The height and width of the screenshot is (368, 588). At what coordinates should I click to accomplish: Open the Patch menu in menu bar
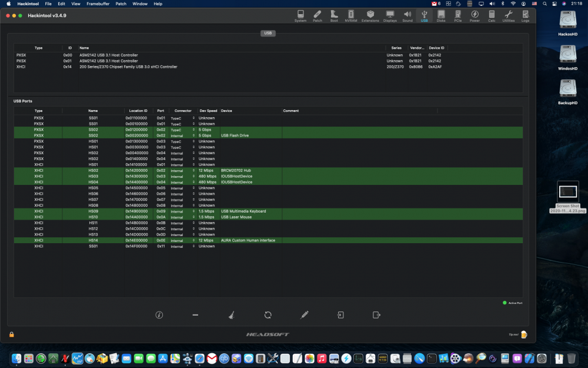pos(121,4)
